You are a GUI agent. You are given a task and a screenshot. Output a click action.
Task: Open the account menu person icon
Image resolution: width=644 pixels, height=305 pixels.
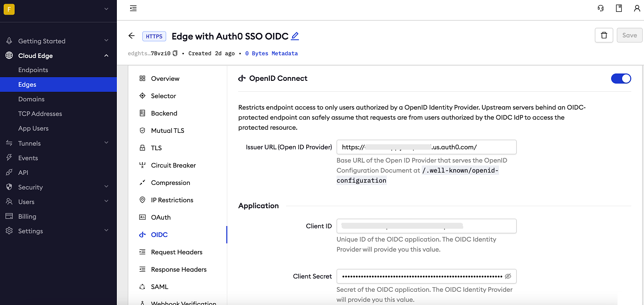click(637, 8)
